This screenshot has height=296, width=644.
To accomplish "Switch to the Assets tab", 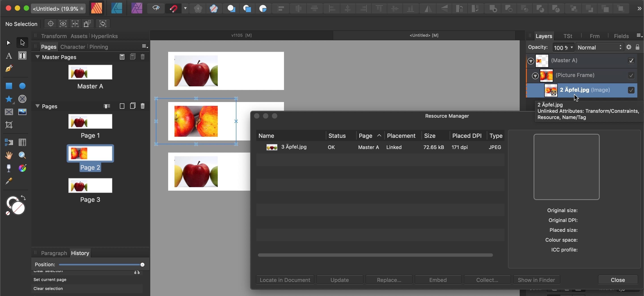I will [x=79, y=36].
